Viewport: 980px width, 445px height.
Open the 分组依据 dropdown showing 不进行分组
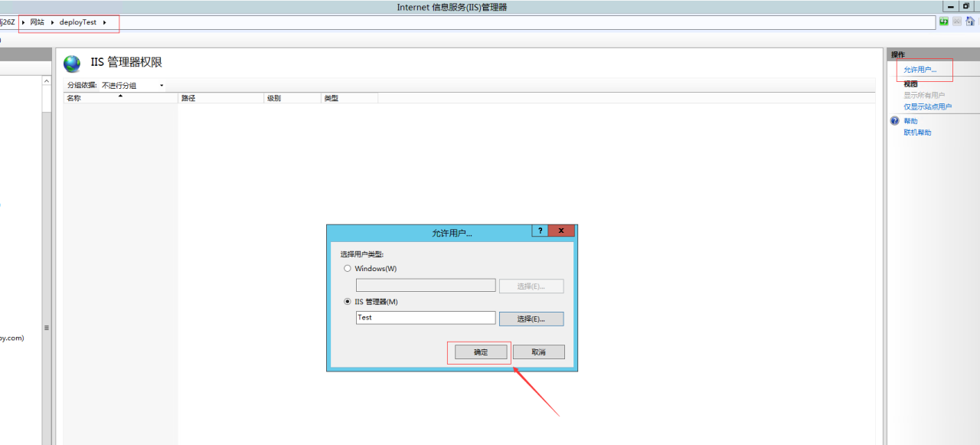pos(132,85)
